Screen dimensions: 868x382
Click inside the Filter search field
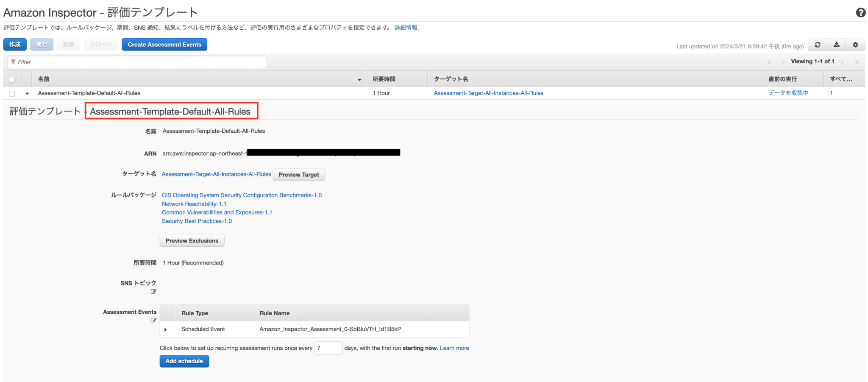coord(136,62)
